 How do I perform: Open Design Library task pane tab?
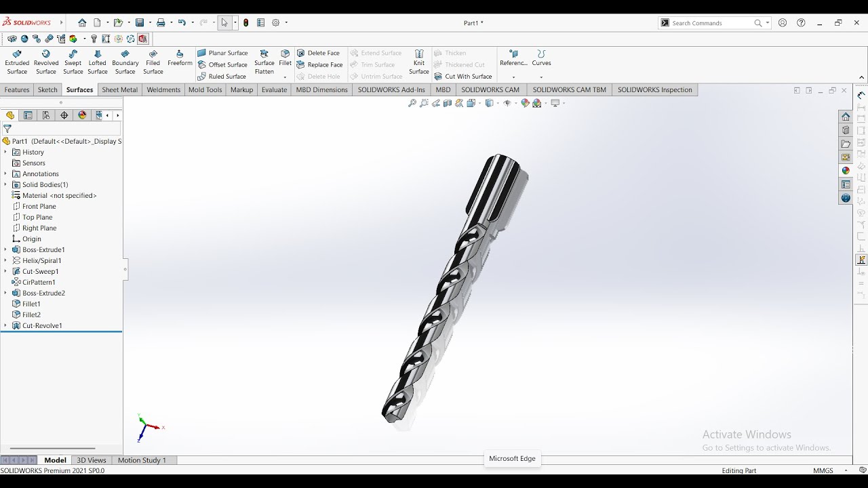click(x=846, y=130)
